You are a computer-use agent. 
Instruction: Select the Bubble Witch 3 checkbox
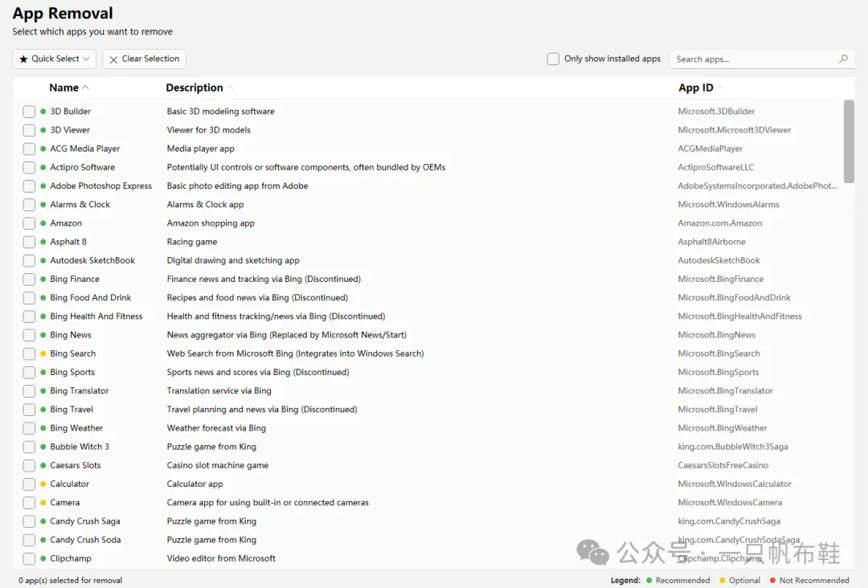[x=30, y=447]
